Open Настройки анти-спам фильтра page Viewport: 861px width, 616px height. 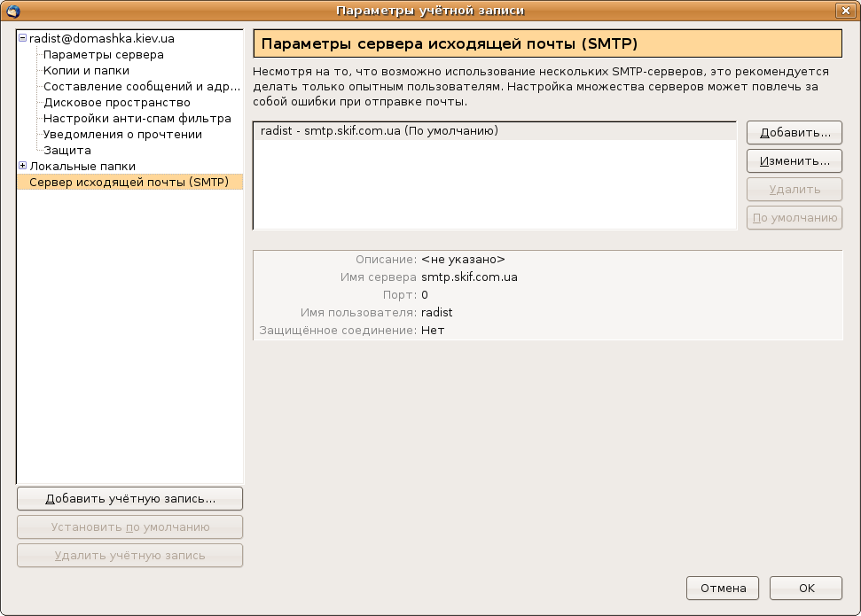tap(137, 119)
